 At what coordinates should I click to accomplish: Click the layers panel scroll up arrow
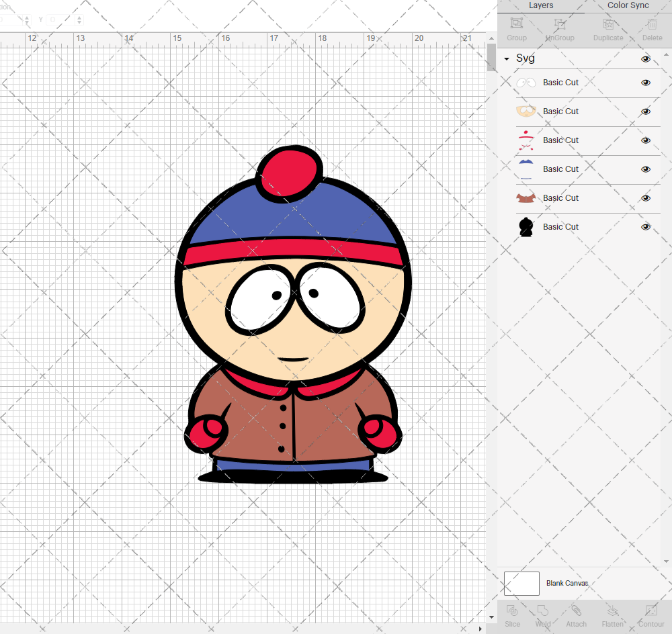click(x=665, y=55)
